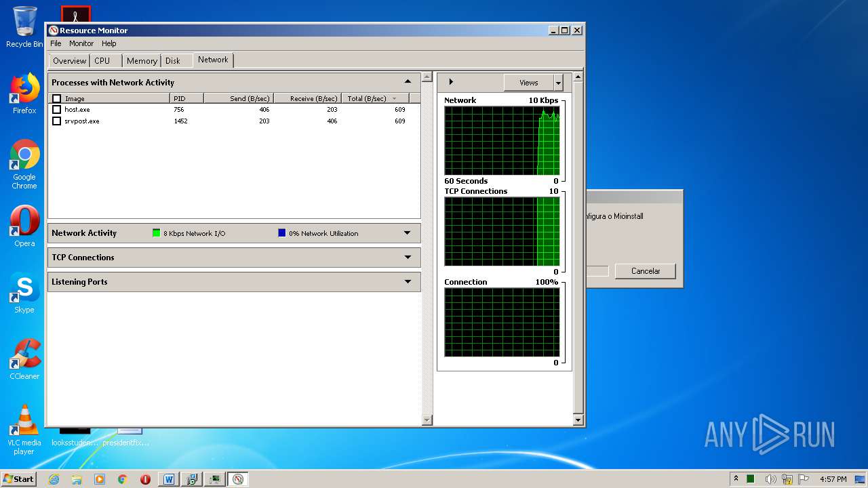Click the Views button
This screenshot has height=488, width=868.
click(x=529, y=83)
